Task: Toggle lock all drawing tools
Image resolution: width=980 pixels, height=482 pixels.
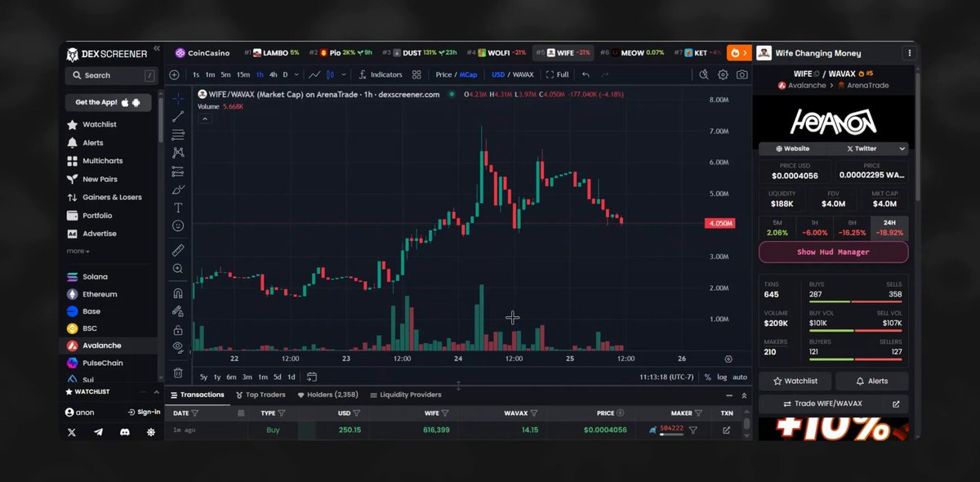Action: pos(178,329)
